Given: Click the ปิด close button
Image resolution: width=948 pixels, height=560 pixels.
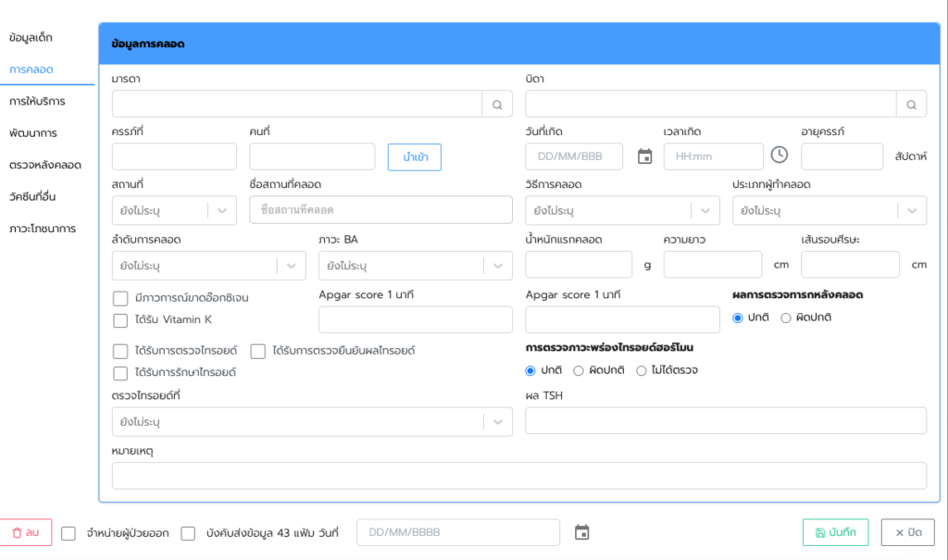Looking at the screenshot, I should tap(907, 532).
